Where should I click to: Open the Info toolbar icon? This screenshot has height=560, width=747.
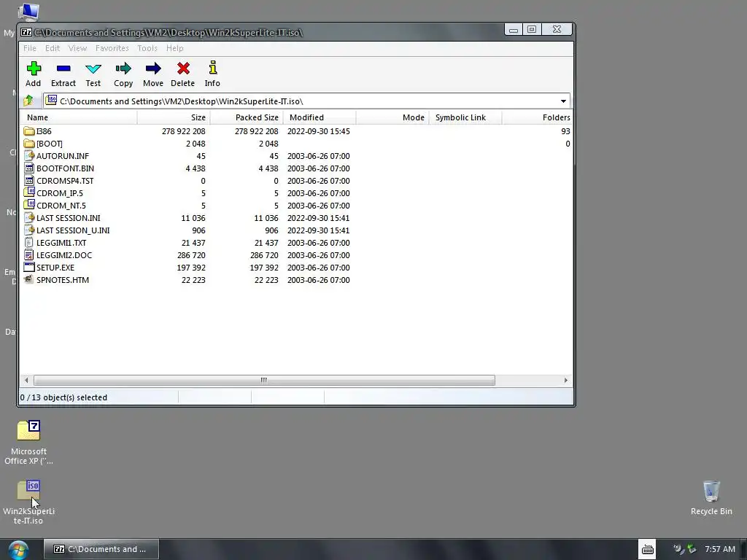point(212,68)
